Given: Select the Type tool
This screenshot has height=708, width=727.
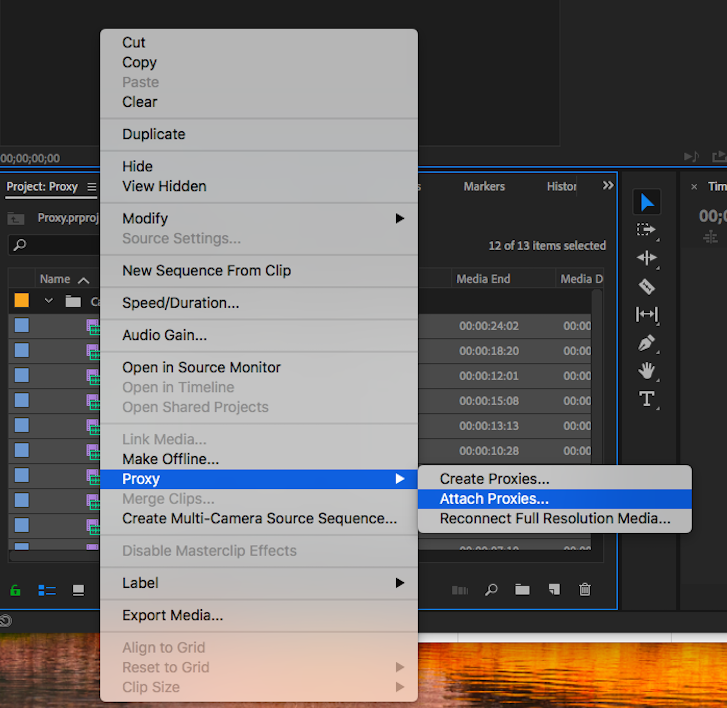Looking at the screenshot, I should click(x=647, y=399).
